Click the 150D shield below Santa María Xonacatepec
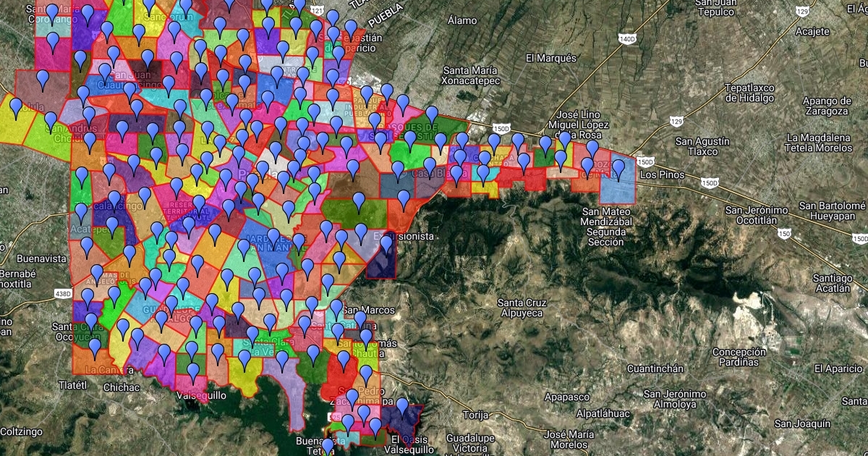868x456 pixels. (501, 128)
